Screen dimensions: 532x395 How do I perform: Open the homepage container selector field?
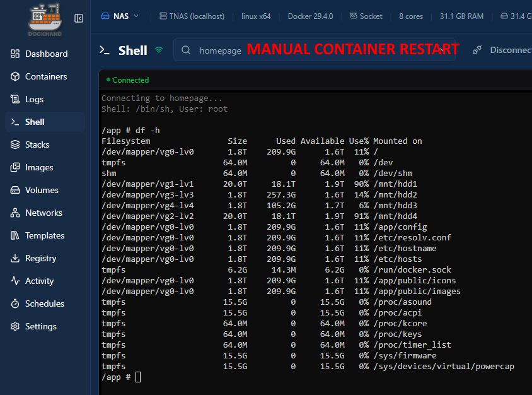pos(315,50)
